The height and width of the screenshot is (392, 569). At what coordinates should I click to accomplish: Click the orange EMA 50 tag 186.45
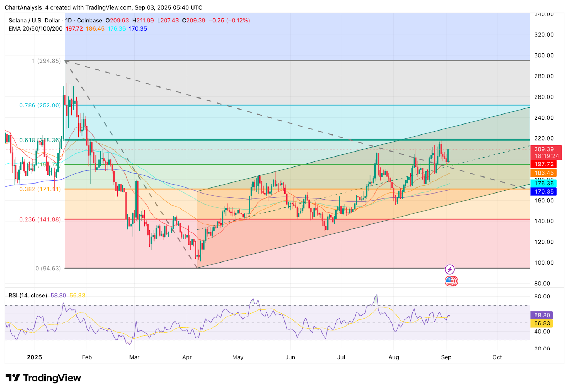(543, 173)
